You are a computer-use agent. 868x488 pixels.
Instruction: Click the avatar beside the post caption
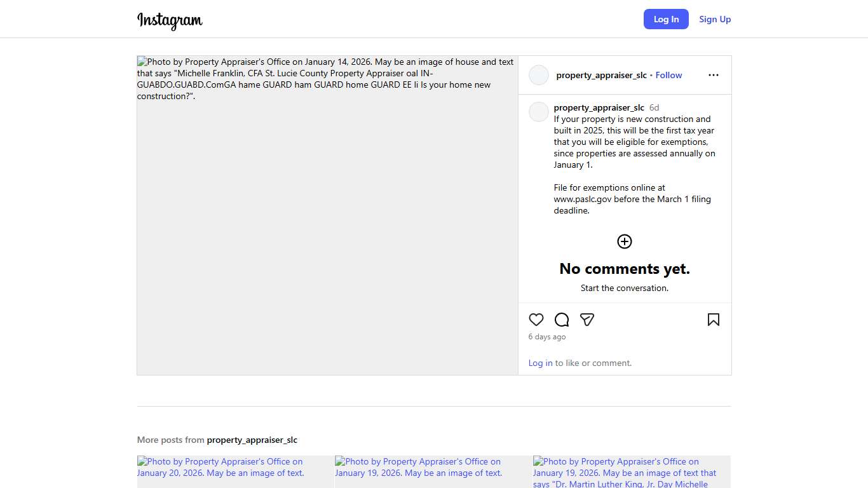pos(539,112)
